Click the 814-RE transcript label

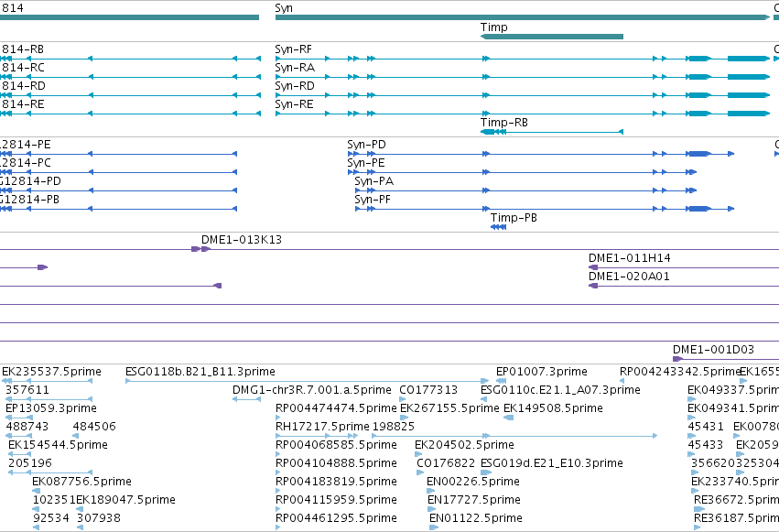pos(23,104)
